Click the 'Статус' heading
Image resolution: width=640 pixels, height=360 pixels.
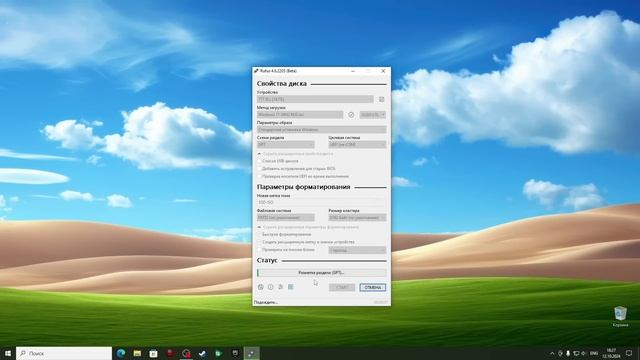267,260
